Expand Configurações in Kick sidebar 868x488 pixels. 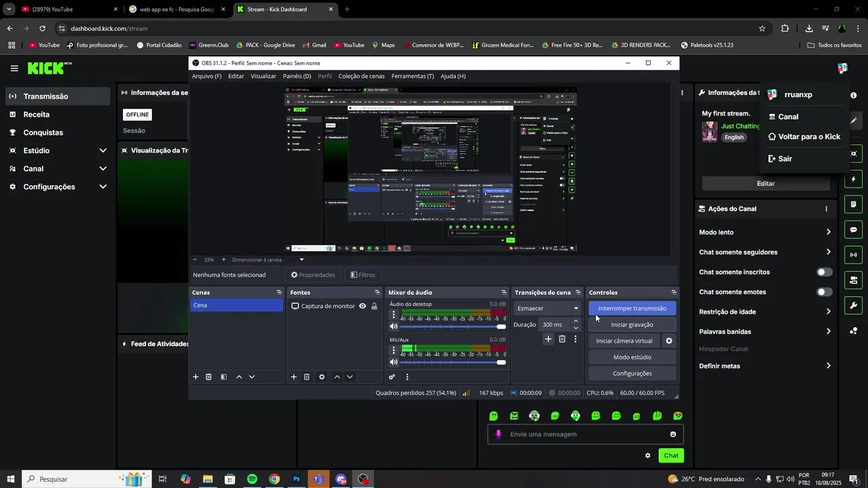point(103,187)
